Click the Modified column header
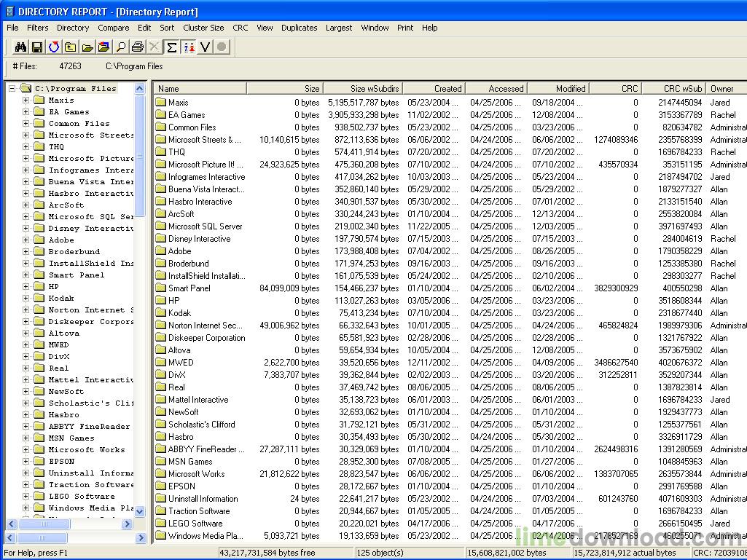Viewport: 747px width, 560px height. click(x=558, y=89)
